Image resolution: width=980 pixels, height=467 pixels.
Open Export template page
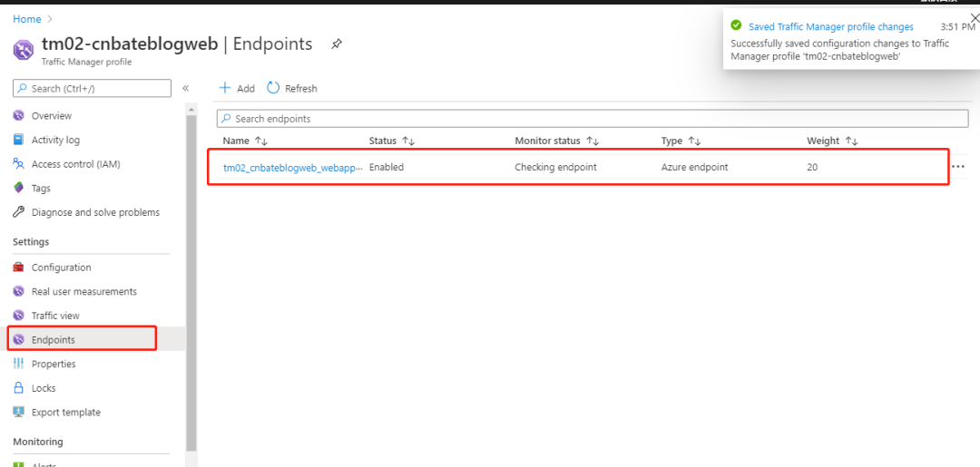(x=66, y=412)
